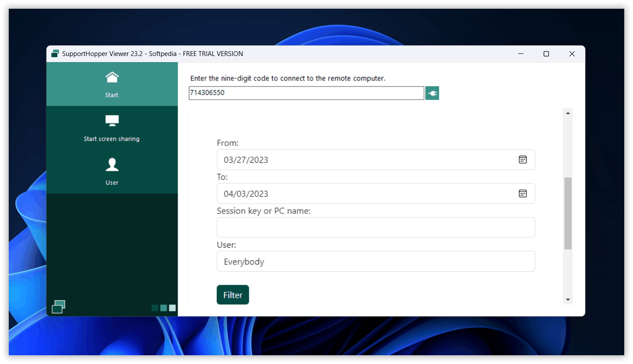Click the 'Session key or PC name:' label
633x364 pixels.
[264, 211]
